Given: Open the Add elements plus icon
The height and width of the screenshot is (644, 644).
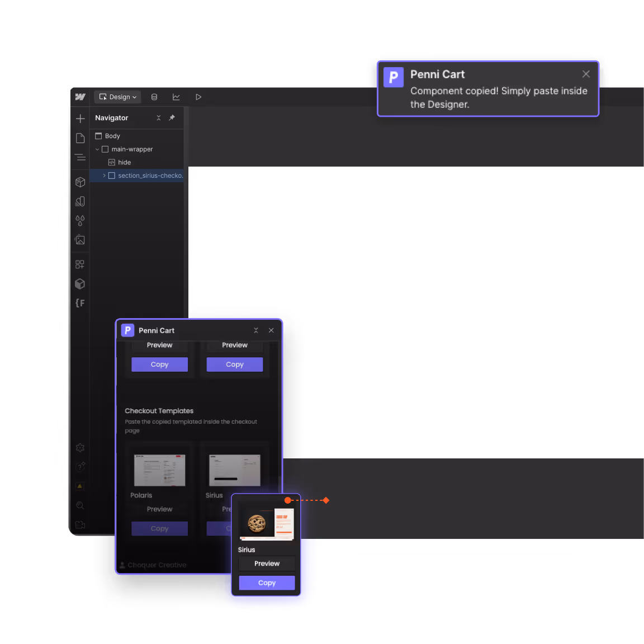Looking at the screenshot, I should [80, 119].
